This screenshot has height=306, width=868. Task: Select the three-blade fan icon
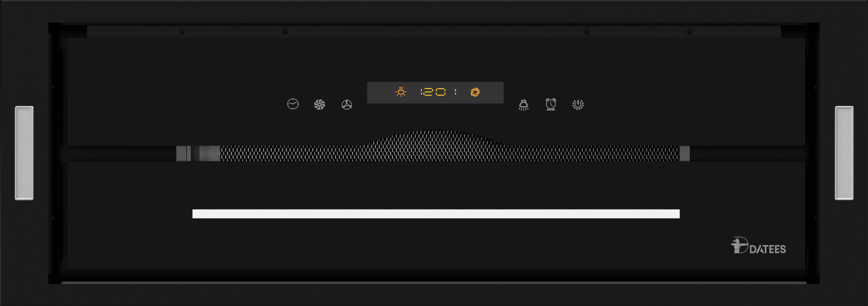click(x=347, y=105)
